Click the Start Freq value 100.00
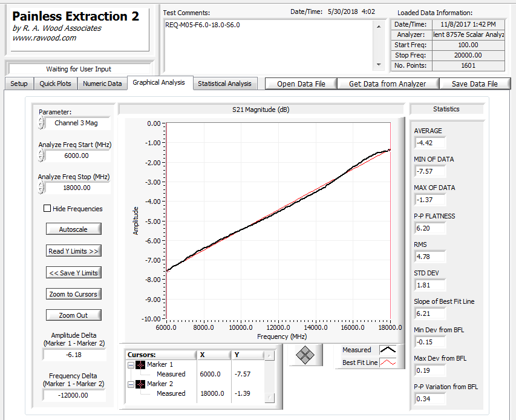The height and width of the screenshot is (420, 516). (x=468, y=45)
